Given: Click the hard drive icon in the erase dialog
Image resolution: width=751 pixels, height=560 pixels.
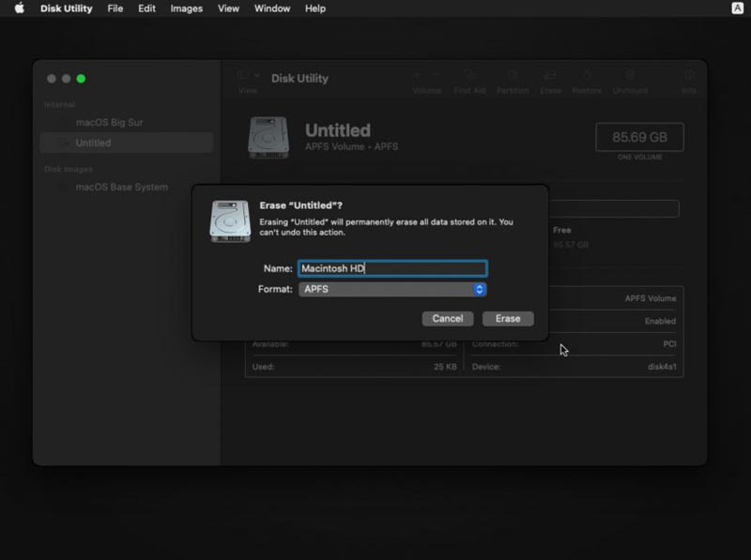Looking at the screenshot, I should (230, 221).
